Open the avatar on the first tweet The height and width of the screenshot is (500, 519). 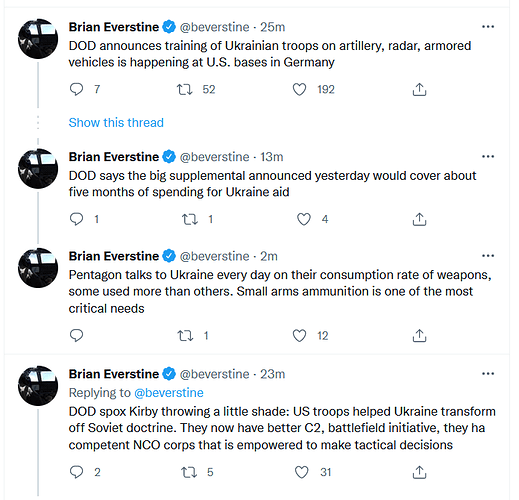(38, 39)
